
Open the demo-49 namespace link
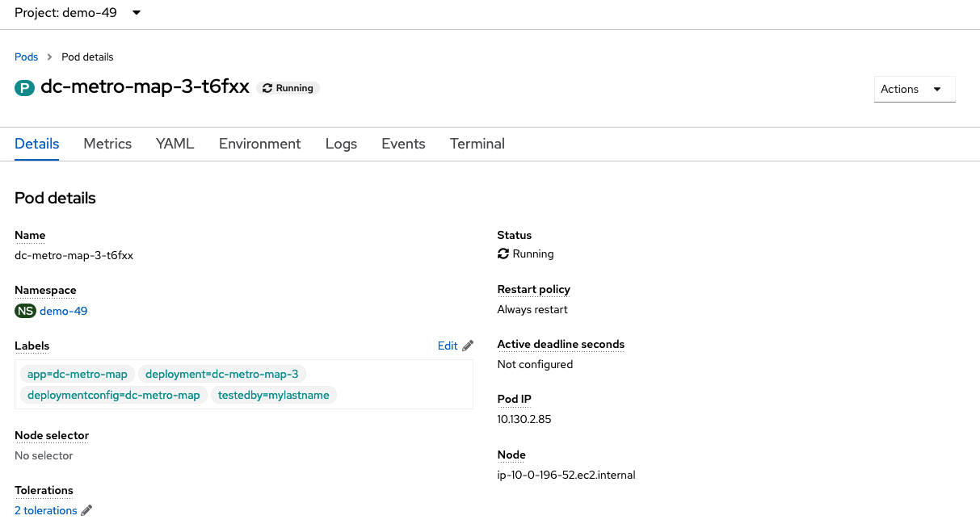pyautogui.click(x=64, y=311)
